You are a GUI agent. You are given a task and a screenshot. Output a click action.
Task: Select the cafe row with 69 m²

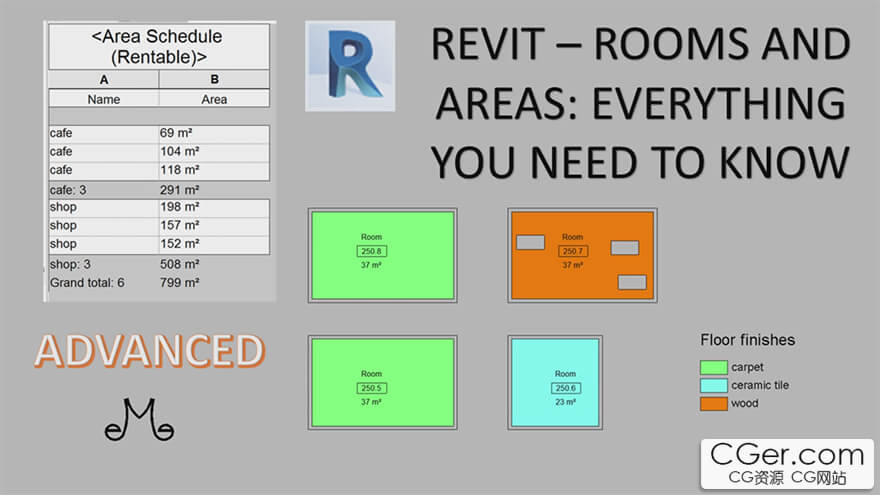coord(159,134)
